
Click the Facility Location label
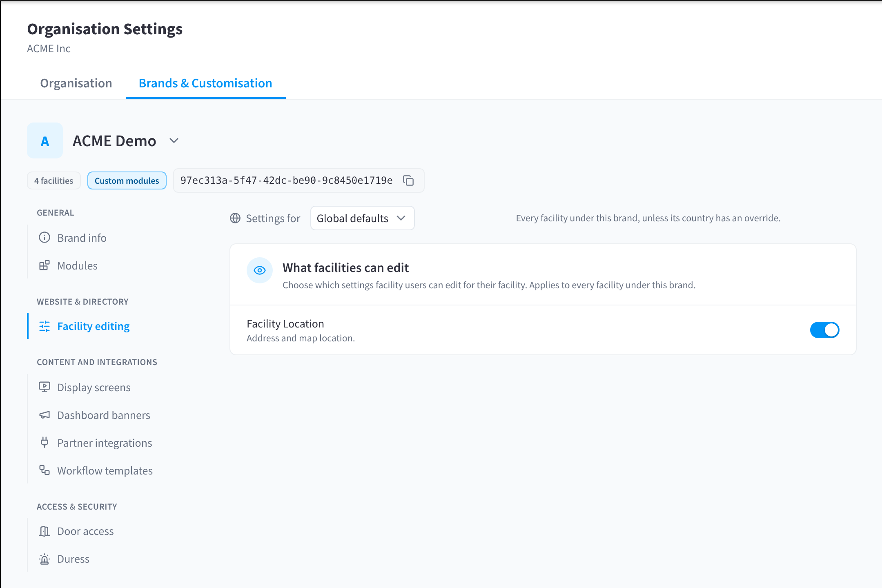[x=285, y=323]
